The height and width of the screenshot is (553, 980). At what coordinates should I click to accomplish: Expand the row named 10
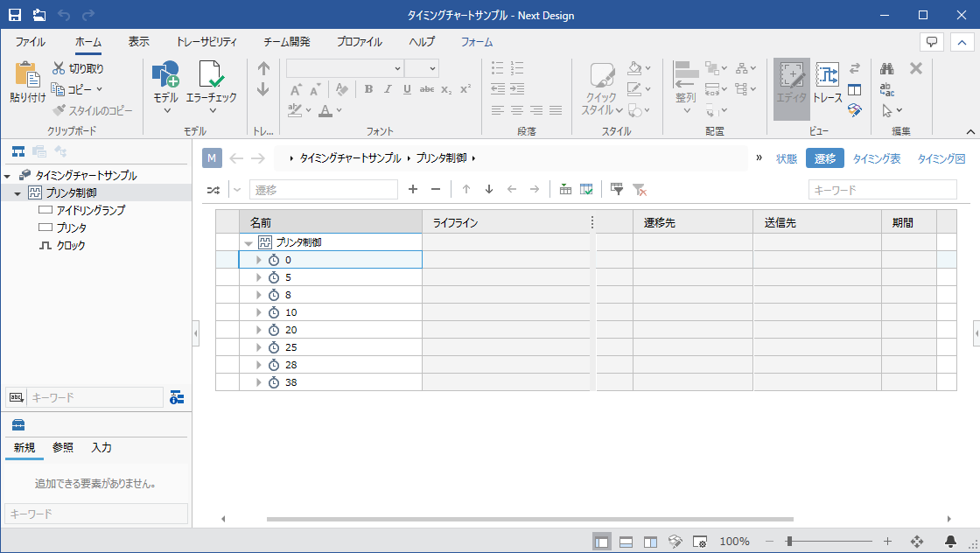point(258,312)
